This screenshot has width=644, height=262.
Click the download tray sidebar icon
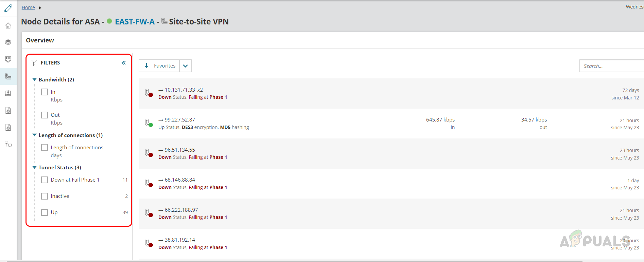point(8,93)
